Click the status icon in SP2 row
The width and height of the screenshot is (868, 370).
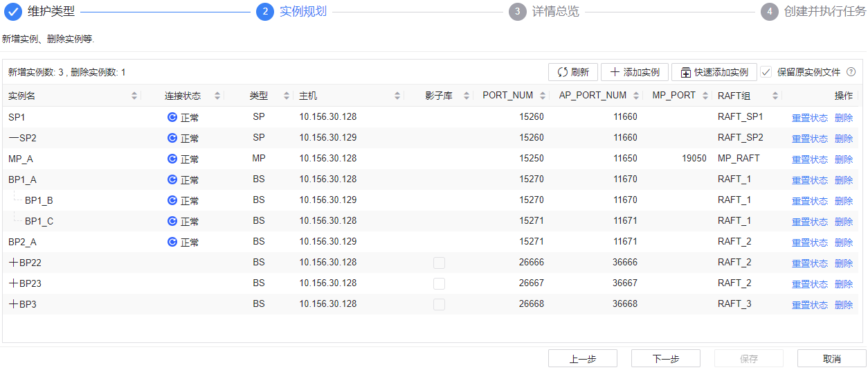pos(172,138)
